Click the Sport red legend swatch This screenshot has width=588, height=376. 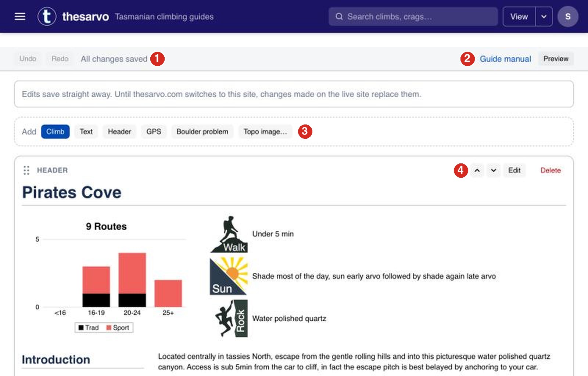(x=109, y=328)
